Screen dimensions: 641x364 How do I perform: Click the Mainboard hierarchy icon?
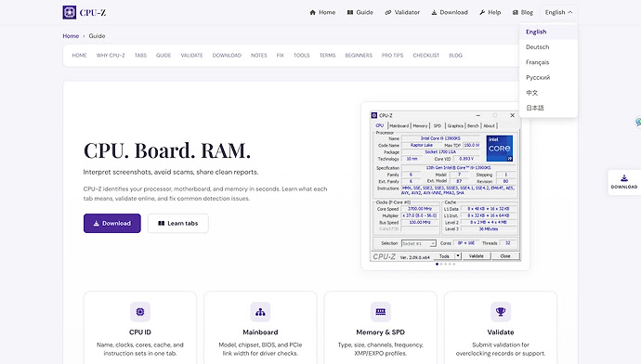click(260, 312)
